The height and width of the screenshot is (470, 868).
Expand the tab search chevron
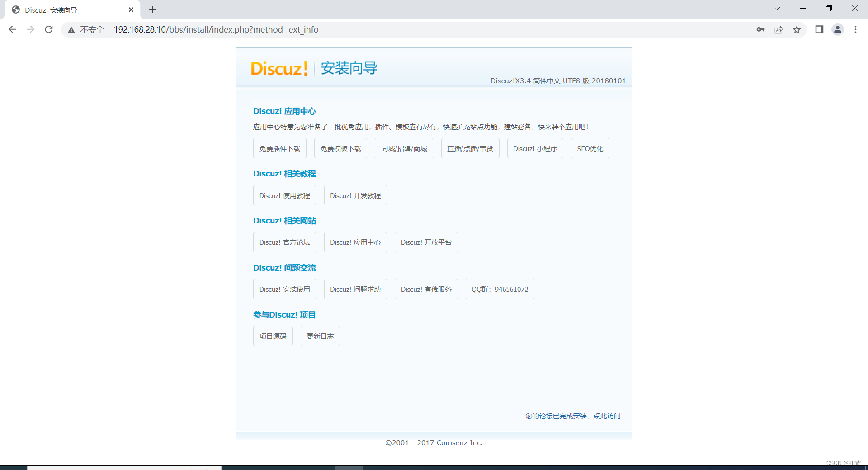pos(777,9)
